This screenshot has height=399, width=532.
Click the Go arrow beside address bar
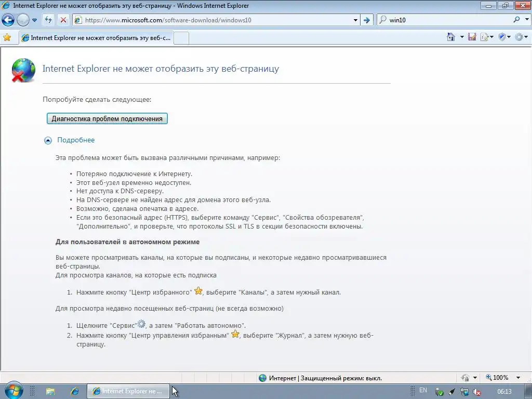pos(367,20)
